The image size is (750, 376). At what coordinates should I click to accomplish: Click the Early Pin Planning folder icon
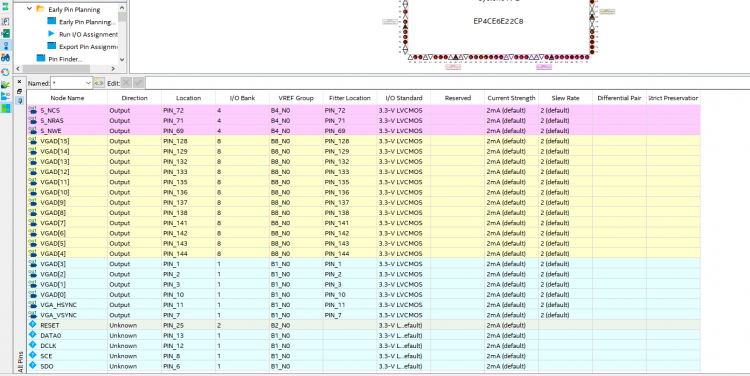(40, 9)
